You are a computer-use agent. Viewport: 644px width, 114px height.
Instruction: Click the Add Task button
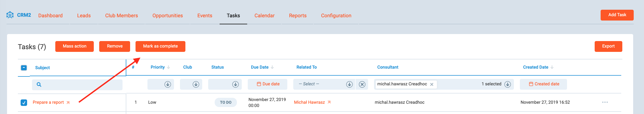(x=617, y=15)
